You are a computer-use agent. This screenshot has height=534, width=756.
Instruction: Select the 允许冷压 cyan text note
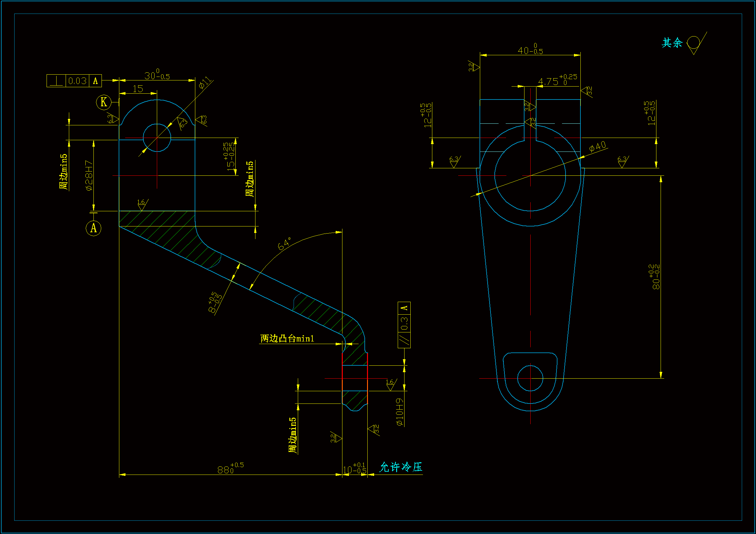point(401,467)
